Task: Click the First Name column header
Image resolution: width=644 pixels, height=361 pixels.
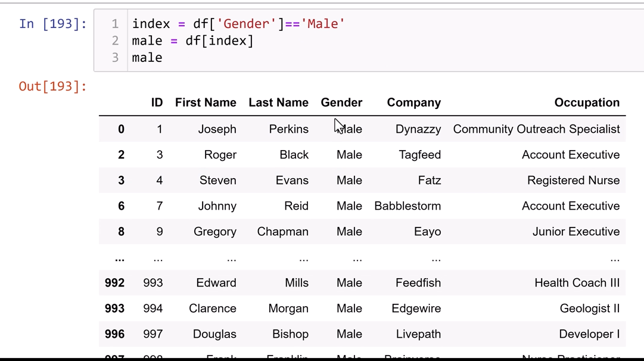Action: pyautogui.click(x=206, y=102)
